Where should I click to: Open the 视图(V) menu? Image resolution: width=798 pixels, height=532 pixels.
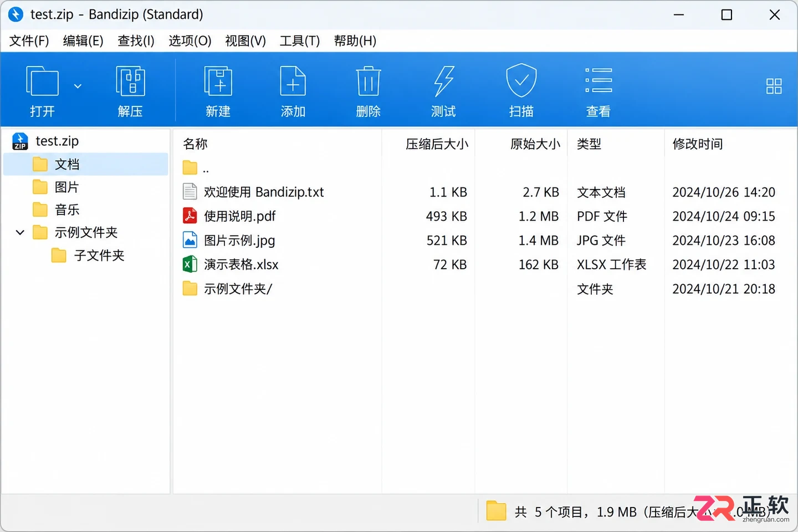(245, 41)
